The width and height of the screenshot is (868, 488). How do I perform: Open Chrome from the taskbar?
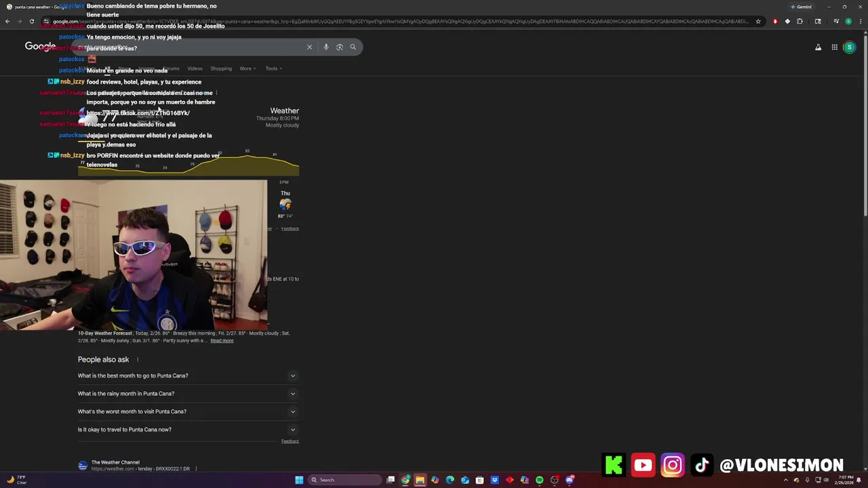tap(405, 480)
